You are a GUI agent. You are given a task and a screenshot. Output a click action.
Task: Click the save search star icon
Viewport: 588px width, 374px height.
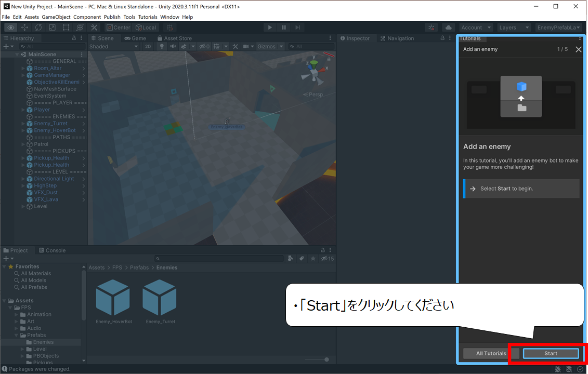(x=313, y=259)
